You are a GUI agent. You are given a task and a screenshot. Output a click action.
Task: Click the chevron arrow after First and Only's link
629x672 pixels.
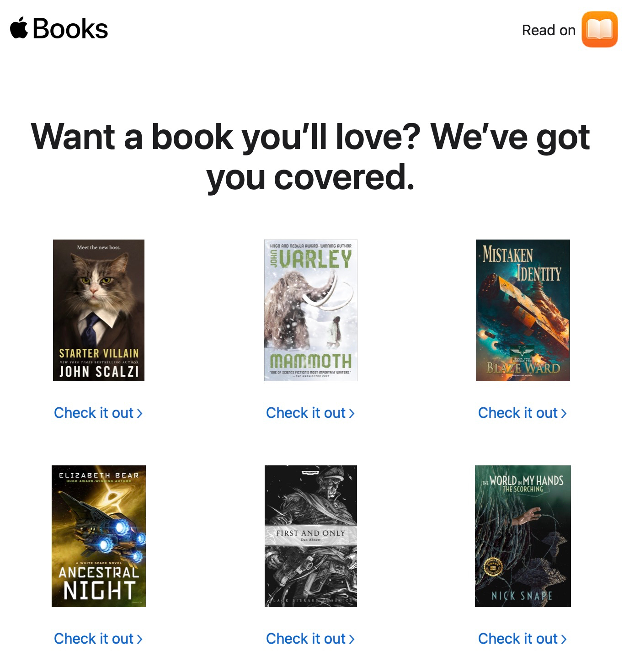tap(352, 640)
